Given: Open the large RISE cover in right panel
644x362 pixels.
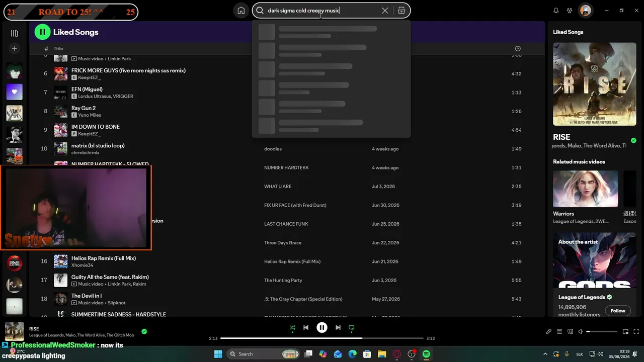Looking at the screenshot, I should pyautogui.click(x=595, y=84).
